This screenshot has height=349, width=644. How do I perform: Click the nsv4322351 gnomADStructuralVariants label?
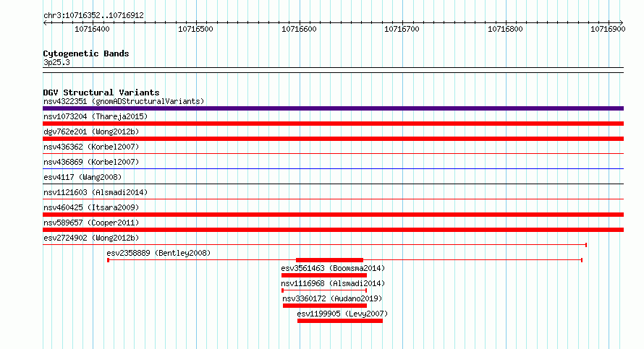click(124, 101)
